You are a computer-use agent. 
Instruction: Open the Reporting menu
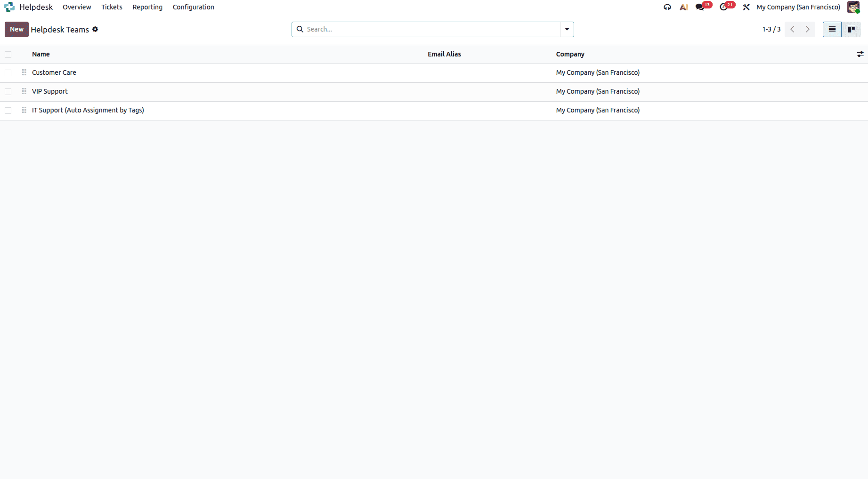(147, 7)
